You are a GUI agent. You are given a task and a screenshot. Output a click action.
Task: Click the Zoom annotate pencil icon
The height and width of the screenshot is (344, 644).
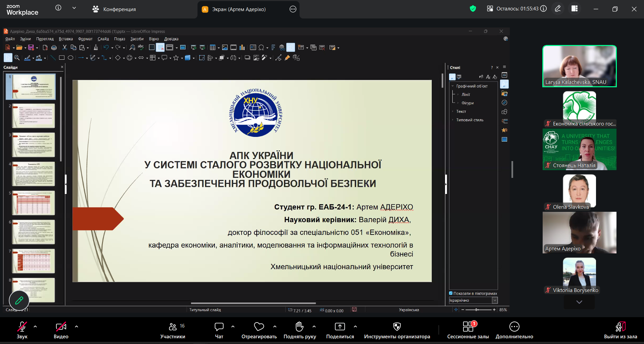pyautogui.click(x=557, y=9)
